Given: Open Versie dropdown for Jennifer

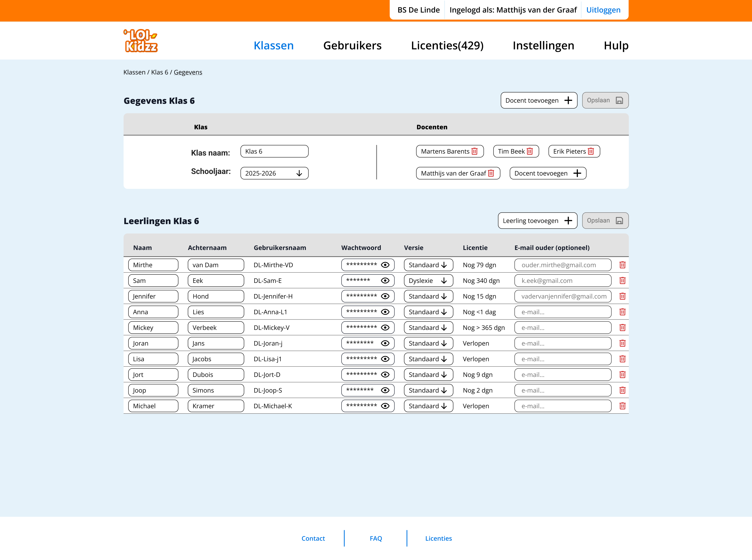Looking at the screenshot, I should click(428, 296).
